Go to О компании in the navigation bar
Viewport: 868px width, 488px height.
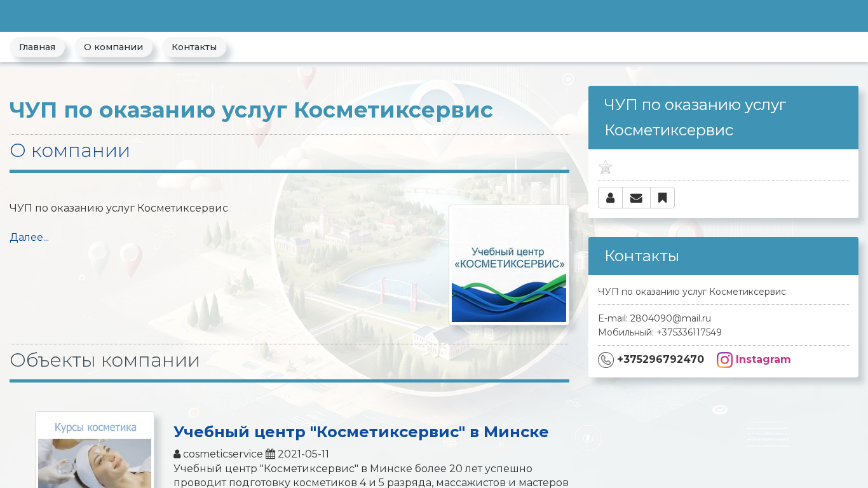click(x=113, y=47)
